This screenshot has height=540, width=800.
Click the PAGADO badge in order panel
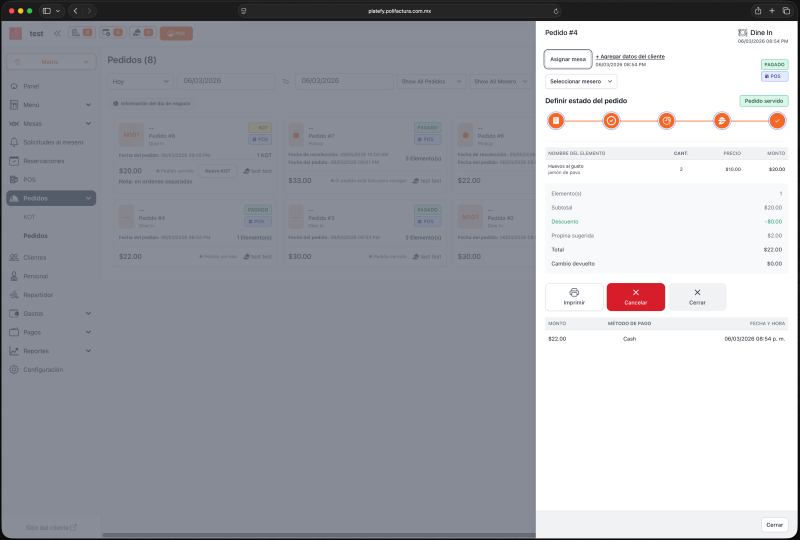[x=774, y=64]
